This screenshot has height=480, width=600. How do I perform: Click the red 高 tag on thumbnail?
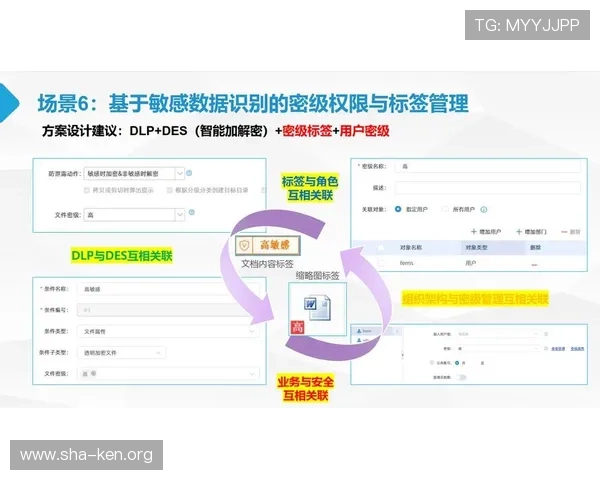point(297,327)
